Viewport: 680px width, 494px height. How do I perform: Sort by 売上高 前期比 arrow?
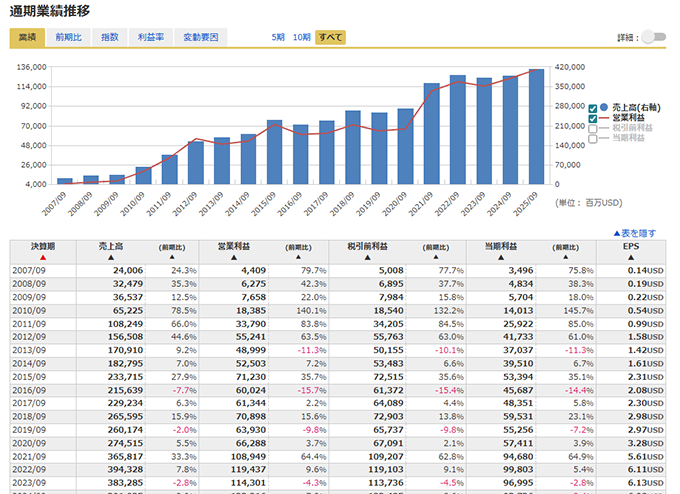pyautogui.click(x=172, y=257)
